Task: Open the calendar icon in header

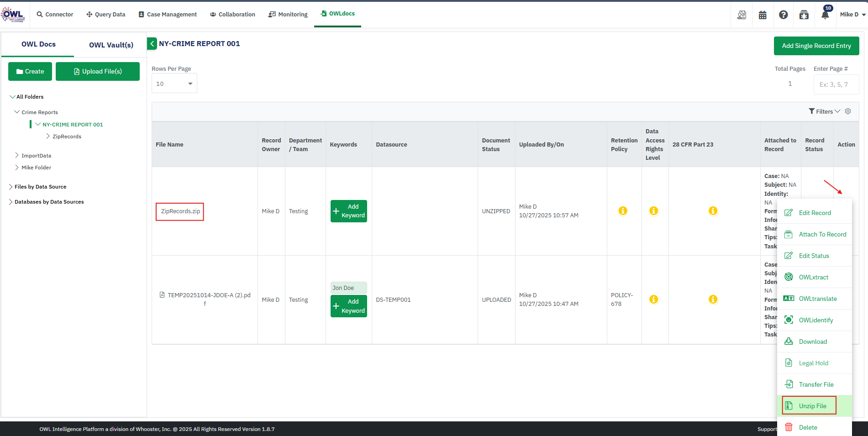Action: [763, 15]
